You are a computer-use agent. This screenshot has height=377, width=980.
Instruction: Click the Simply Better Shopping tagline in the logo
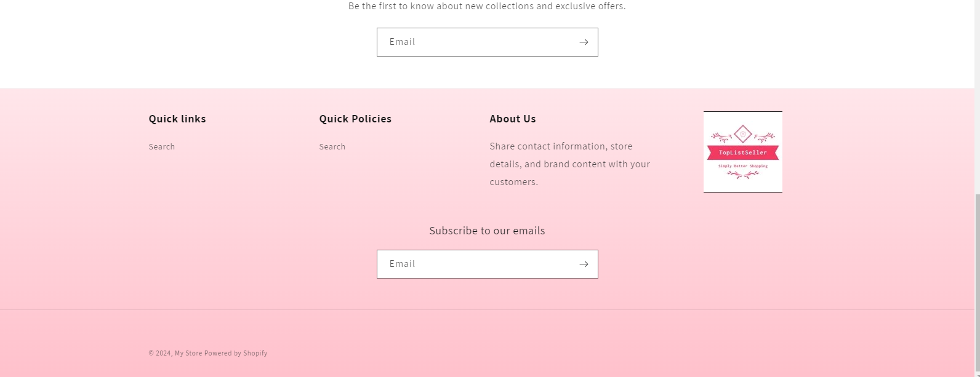(x=743, y=166)
